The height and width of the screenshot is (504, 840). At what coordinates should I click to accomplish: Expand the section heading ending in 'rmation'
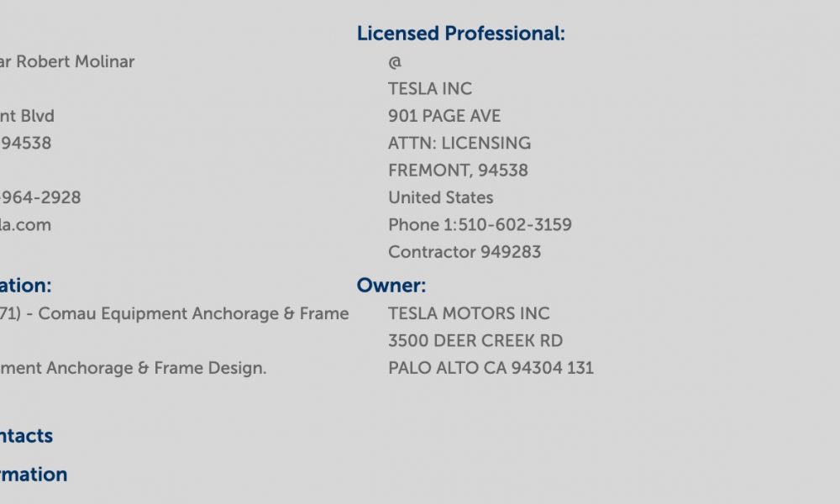click(34, 475)
